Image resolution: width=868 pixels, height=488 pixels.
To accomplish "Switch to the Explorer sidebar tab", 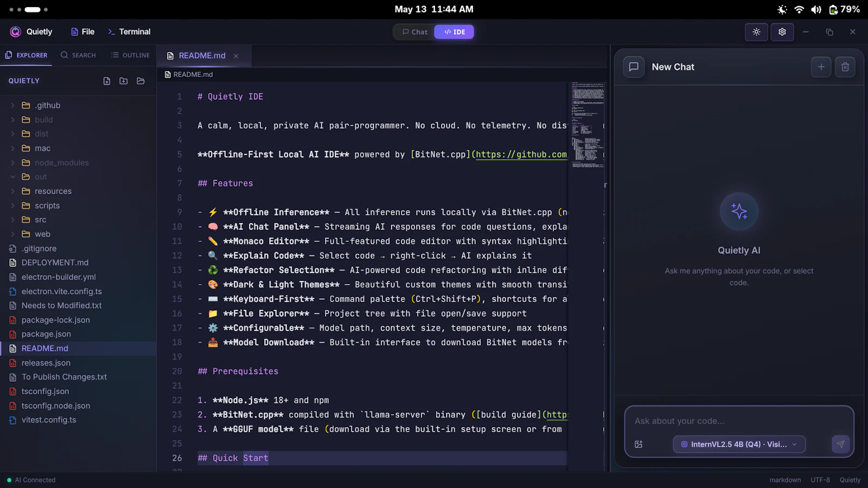I will coord(26,55).
